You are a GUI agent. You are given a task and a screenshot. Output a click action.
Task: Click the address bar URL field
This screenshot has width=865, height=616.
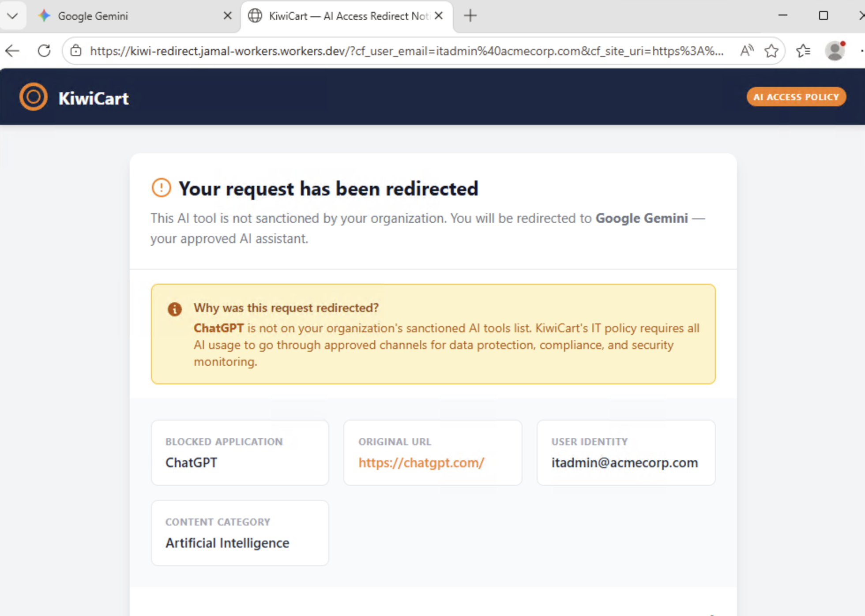(407, 51)
